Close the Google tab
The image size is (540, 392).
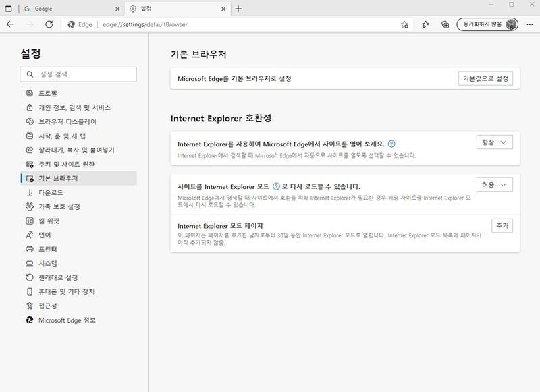point(117,9)
